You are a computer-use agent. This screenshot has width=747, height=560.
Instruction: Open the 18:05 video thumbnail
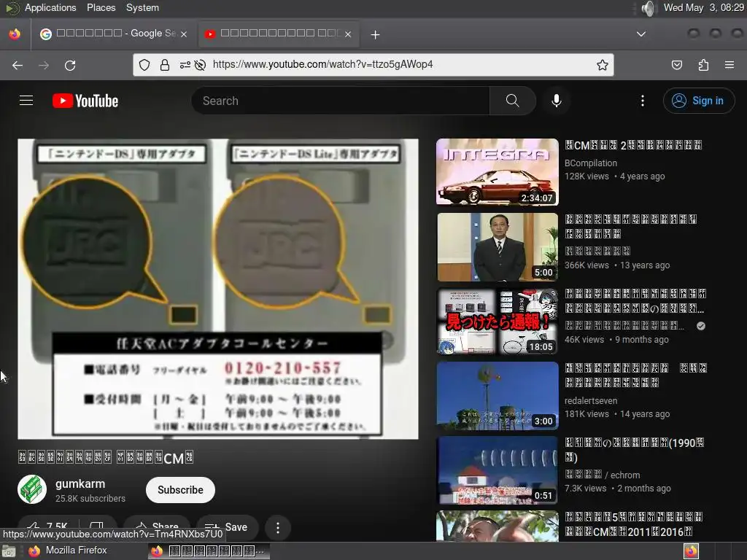coord(498,321)
